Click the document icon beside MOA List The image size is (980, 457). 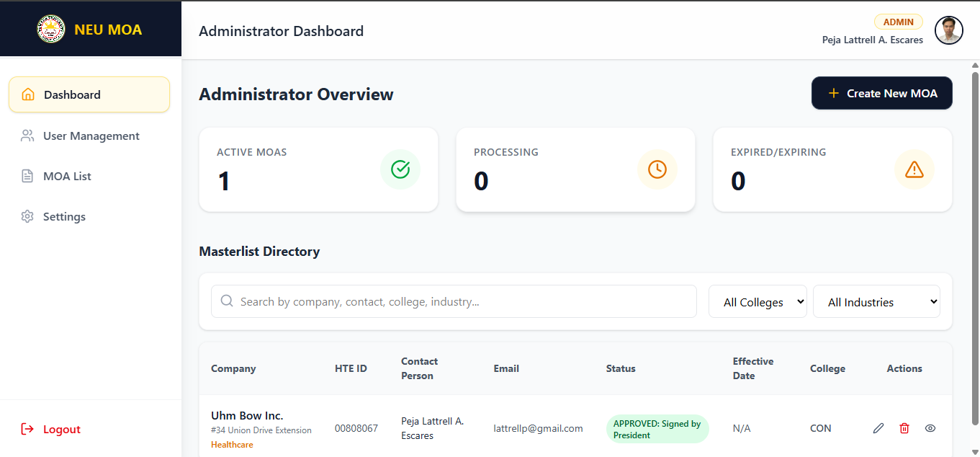[x=27, y=176]
